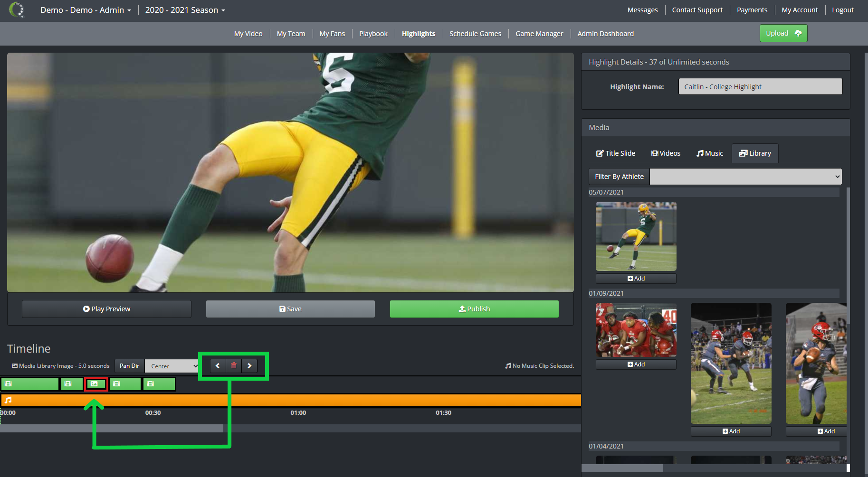
Task: Switch to the Title Slide tab
Action: [x=616, y=153]
